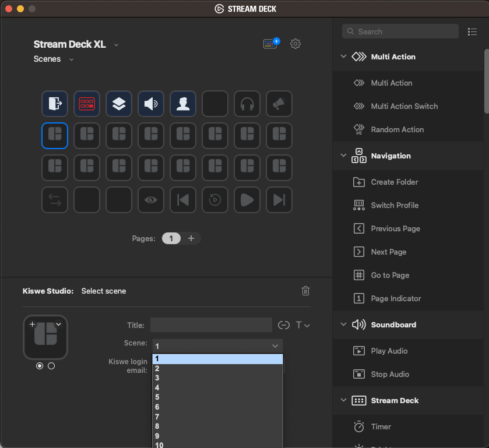
Task: Choose scene 9 from the list
Action: click(x=217, y=436)
